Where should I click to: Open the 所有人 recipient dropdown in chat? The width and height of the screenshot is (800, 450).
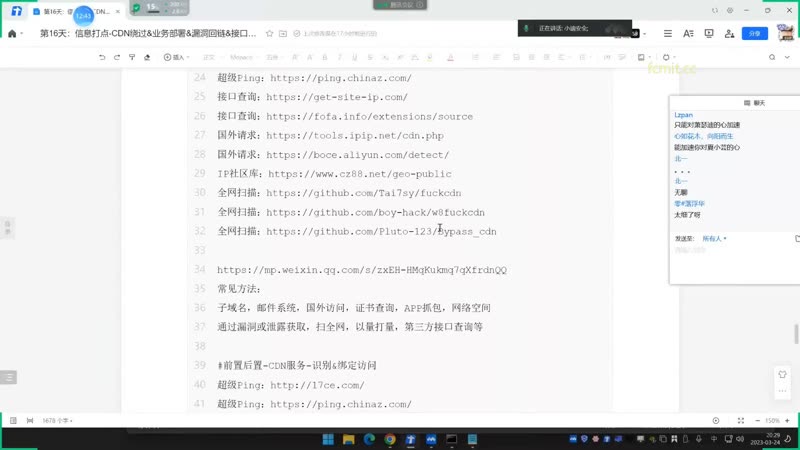coord(714,238)
